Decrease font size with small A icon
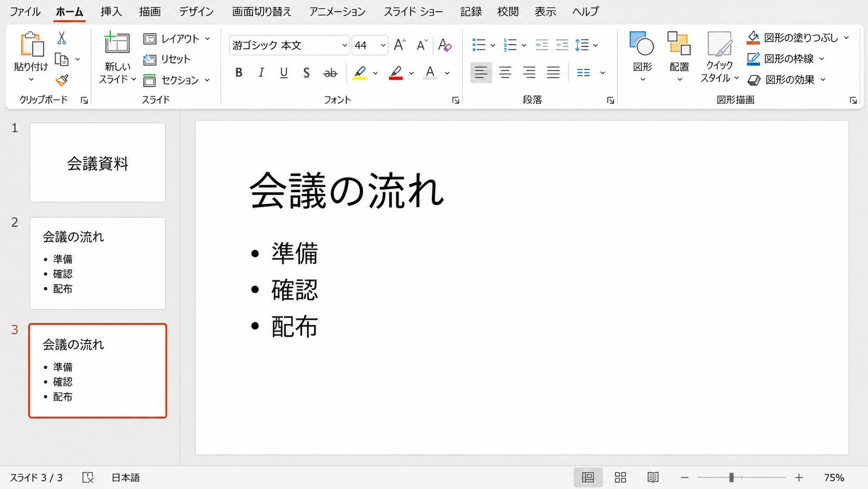 pos(422,45)
